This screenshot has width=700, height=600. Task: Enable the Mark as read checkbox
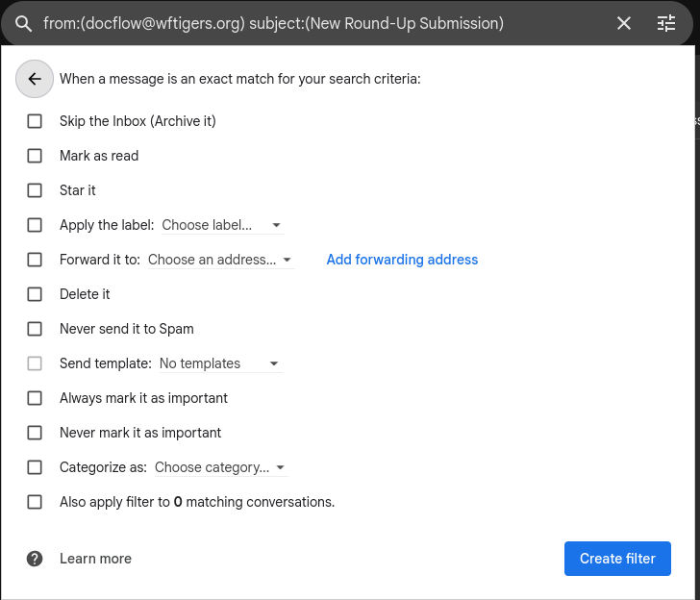click(x=35, y=156)
